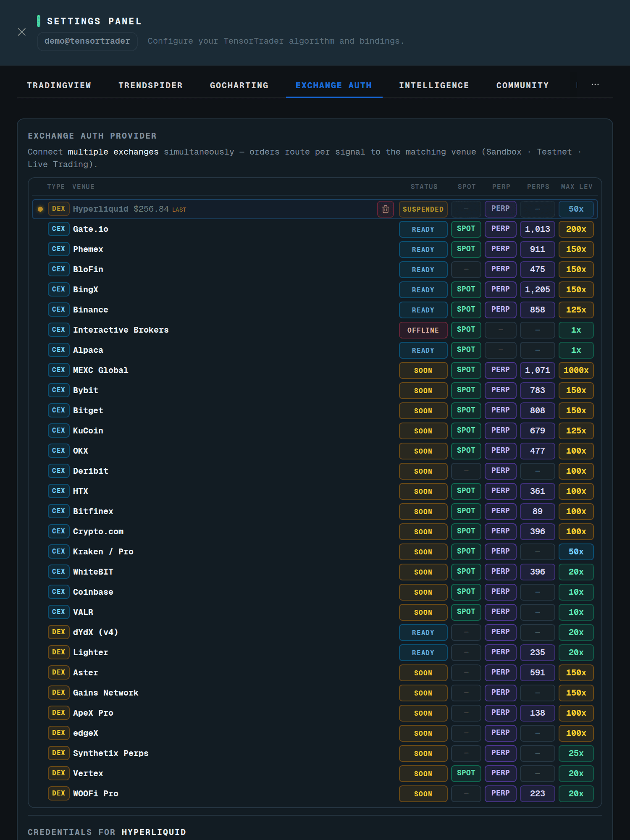Choose the Aster DEX venue
The width and height of the screenshot is (630, 840).
point(315,673)
